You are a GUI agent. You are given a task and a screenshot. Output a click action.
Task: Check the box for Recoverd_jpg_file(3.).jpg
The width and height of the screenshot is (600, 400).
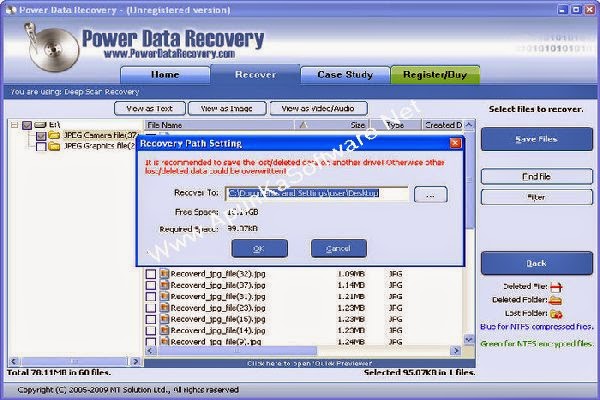click(x=151, y=297)
